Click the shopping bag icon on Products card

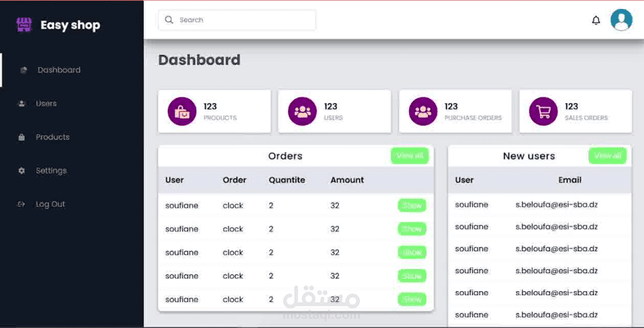pos(182,111)
